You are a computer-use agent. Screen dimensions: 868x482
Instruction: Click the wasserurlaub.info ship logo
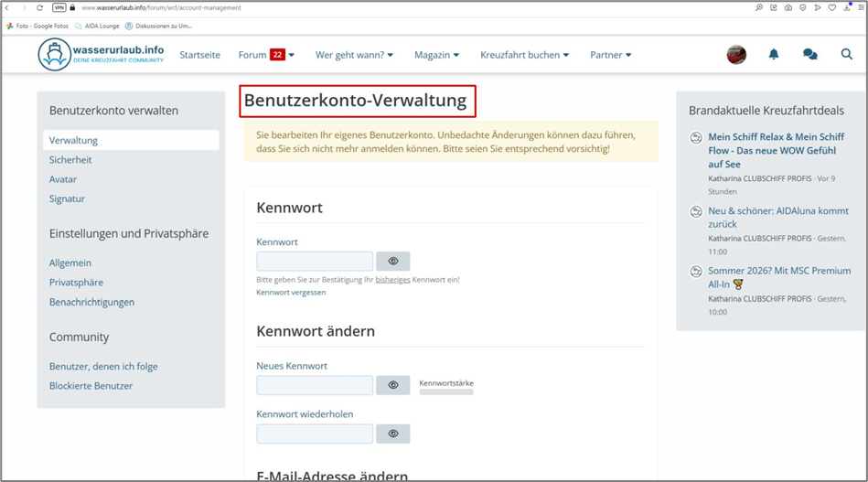click(x=54, y=55)
